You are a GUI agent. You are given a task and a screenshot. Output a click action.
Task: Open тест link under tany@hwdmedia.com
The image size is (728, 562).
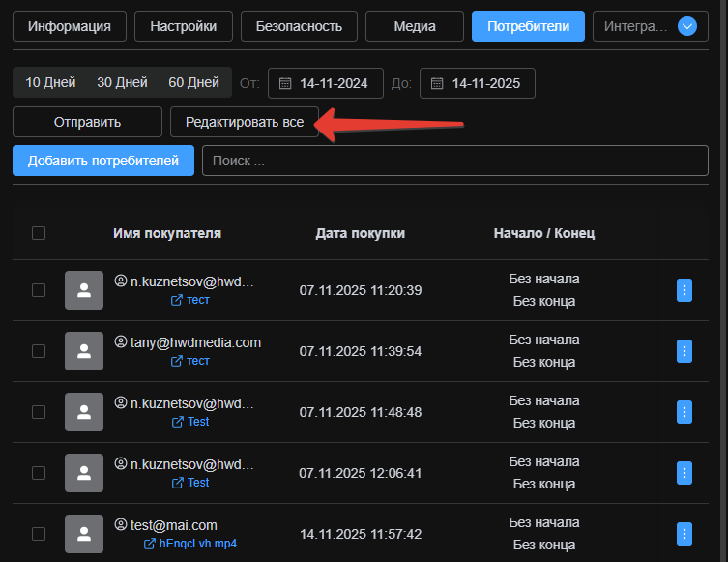(x=198, y=361)
